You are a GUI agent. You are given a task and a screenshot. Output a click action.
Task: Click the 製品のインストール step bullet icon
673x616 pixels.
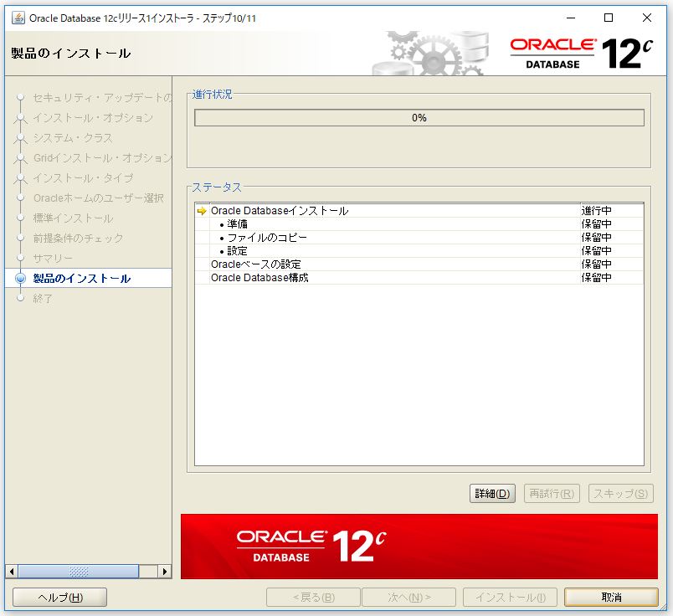point(20,278)
